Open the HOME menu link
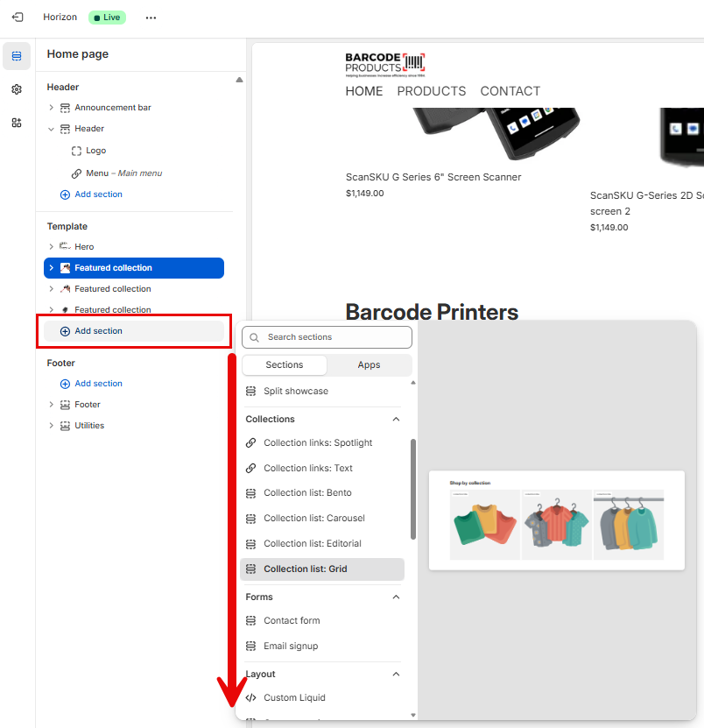Screen dimensions: 704x728 pos(364,91)
